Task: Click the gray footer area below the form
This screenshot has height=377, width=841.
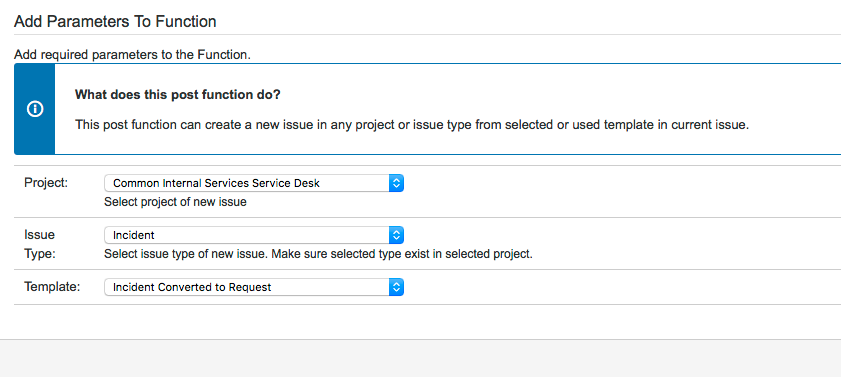Action: pyautogui.click(x=420, y=358)
